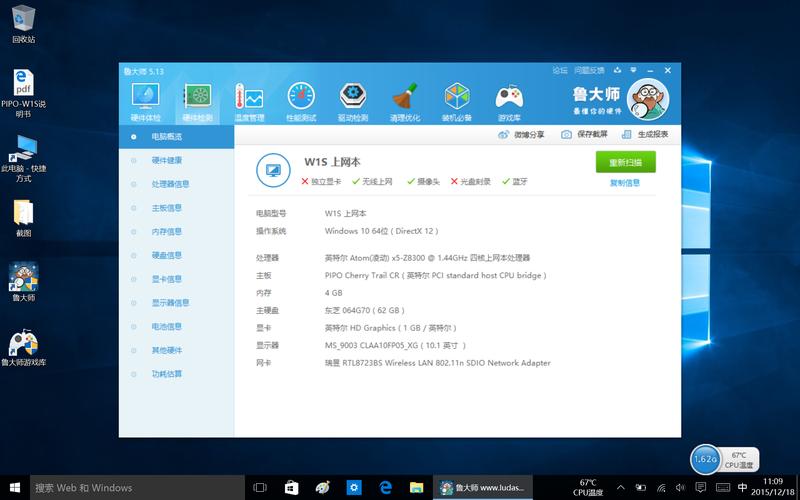Screen dimensions: 800x500
Task: Open the 驱动检测 driver detection tab
Action: [x=353, y=103]
